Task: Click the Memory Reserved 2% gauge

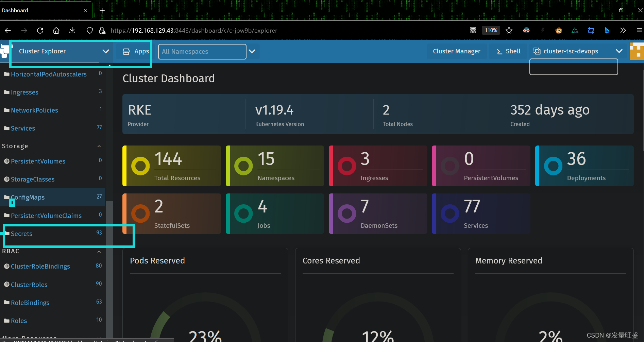Action: click(x=550, y=318)
